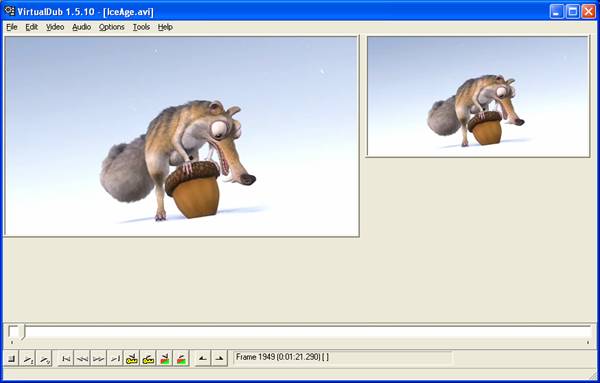
Task: Click the Stop playback button
Action: pos(11,359)
